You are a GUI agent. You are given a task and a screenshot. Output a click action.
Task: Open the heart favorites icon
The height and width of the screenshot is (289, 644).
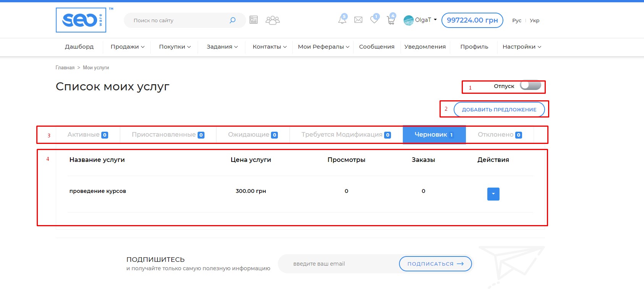[374, 20]
